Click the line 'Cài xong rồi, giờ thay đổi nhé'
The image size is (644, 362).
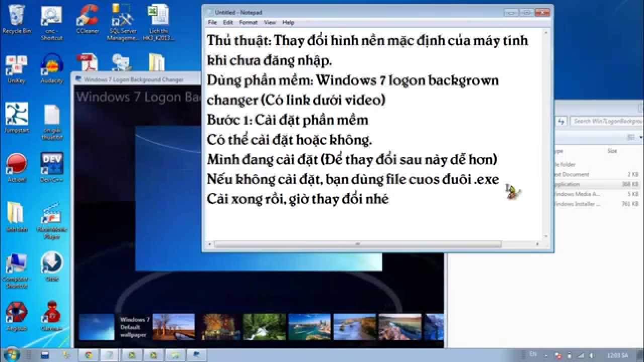pyautogui.click(x=298, y=199)
